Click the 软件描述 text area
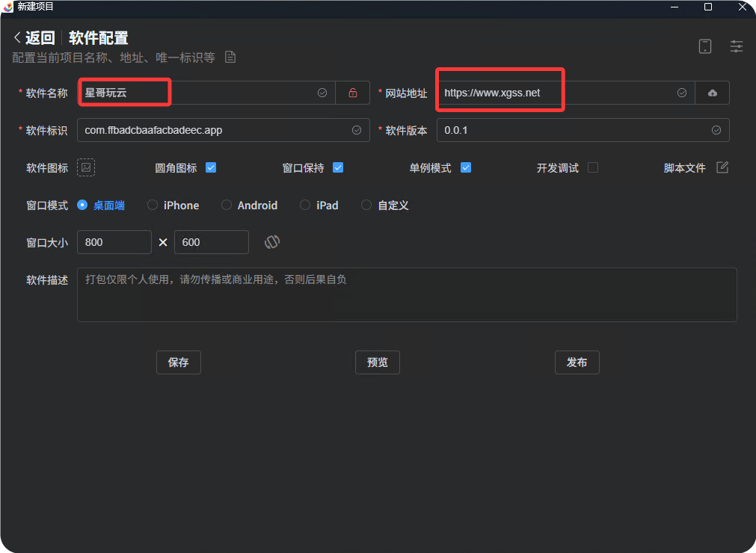756x553 pixels. coord(407,294)
